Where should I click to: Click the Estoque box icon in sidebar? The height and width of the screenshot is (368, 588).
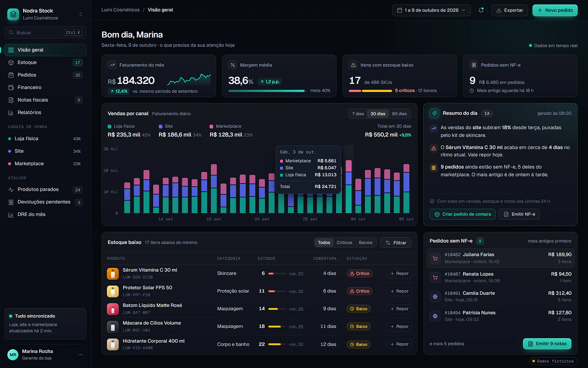[x=11, y=63]
